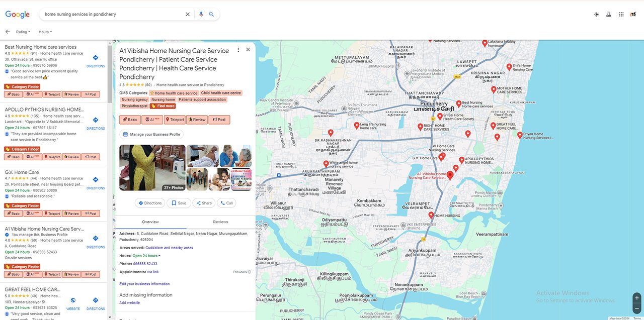
Task: Click the Google logo
Action: (x=18, y=15)
